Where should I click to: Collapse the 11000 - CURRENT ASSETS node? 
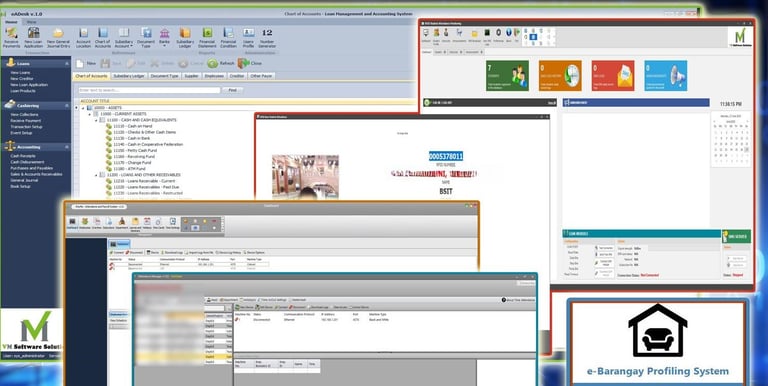click(x=90, y=114)
